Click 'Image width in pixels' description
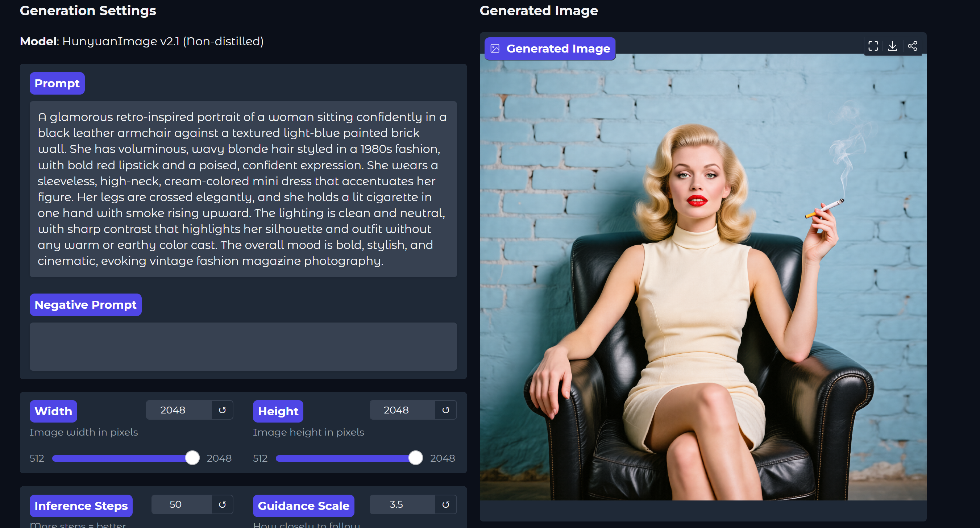Screen dimensions: 980x528 point(84,432)
